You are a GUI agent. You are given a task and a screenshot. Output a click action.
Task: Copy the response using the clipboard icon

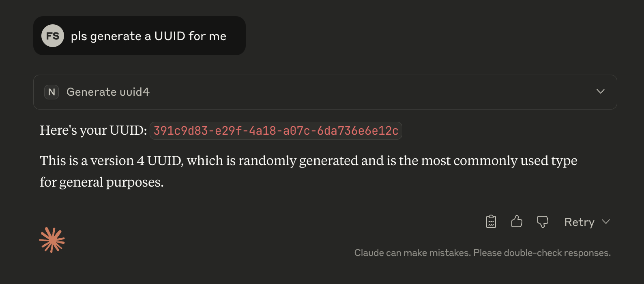[491, 222]
